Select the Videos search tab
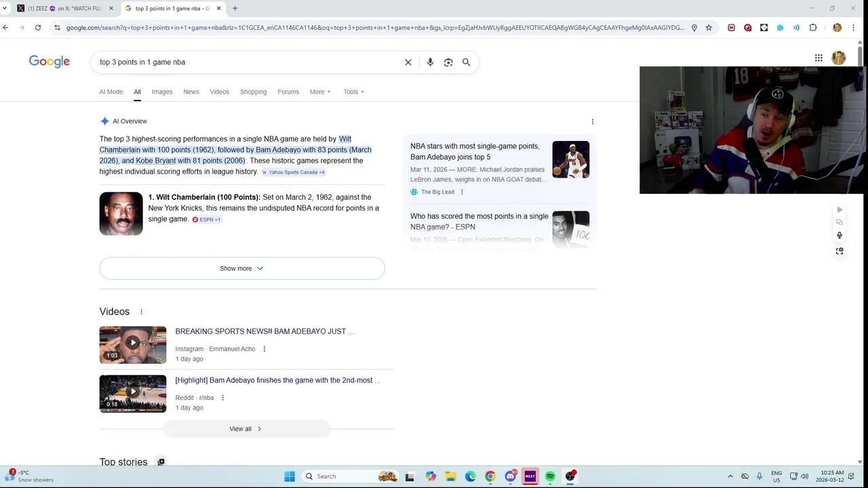The image size is (868, 488). 220,91
